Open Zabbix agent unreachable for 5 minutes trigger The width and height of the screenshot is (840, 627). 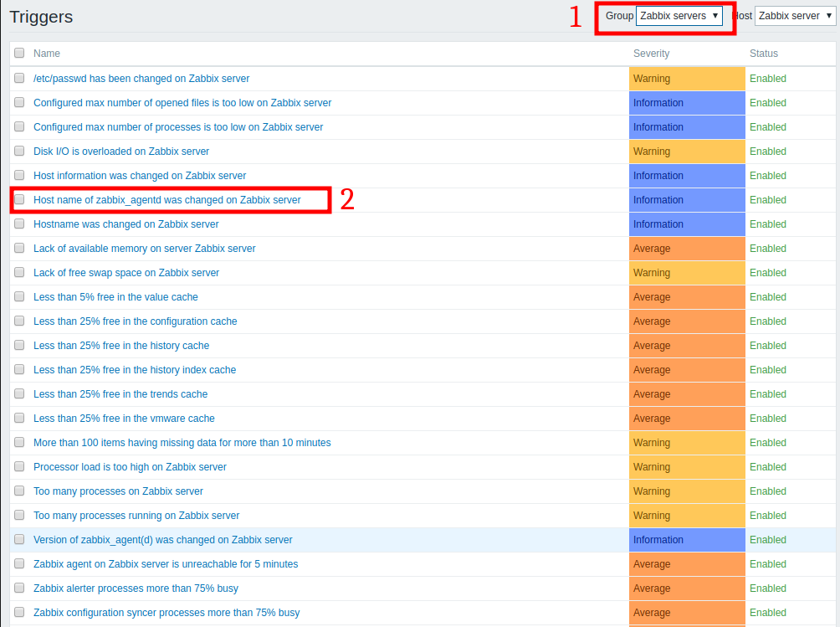166,563
